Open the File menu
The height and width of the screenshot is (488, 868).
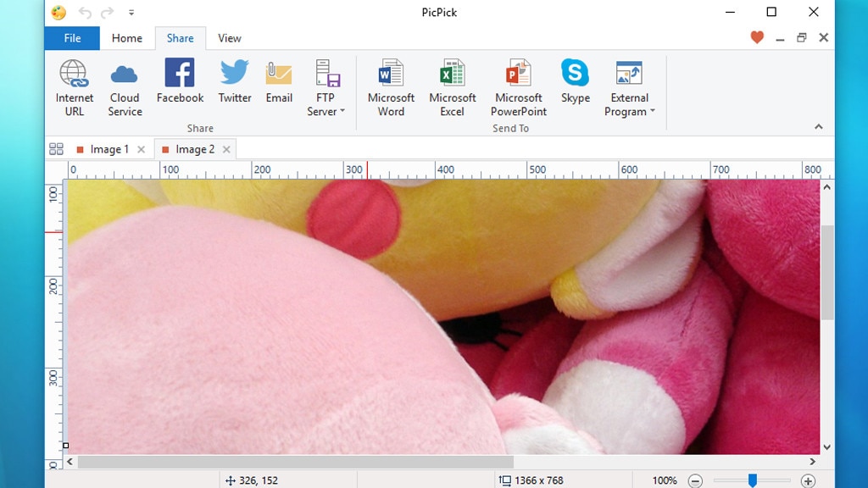click(x=73, y=38)
